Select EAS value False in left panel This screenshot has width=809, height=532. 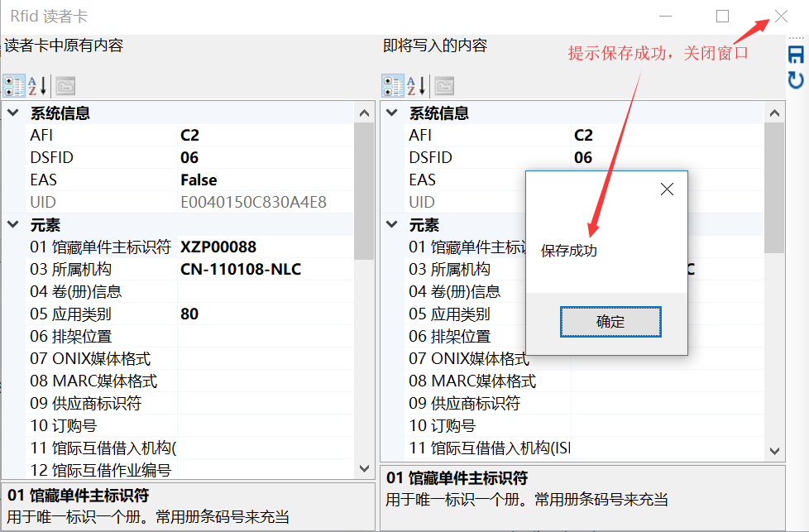(x=199, y=180)
